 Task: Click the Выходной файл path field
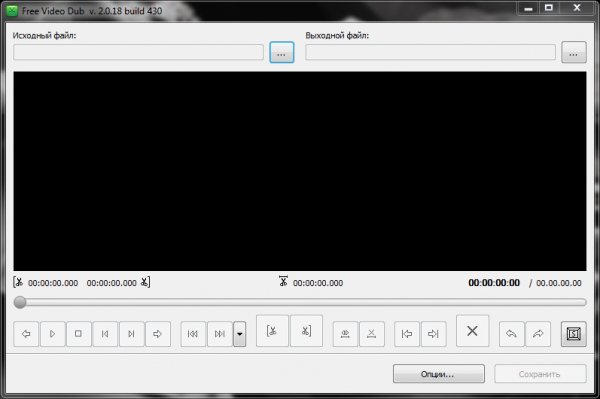point(430,52)
